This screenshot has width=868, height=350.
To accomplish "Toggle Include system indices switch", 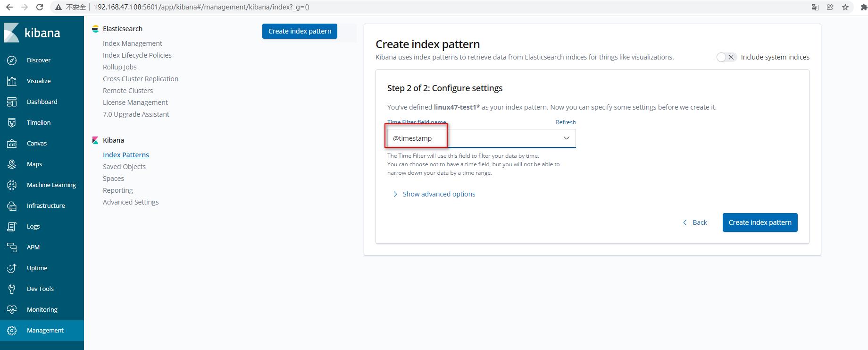I will click(x=726, y=57).
